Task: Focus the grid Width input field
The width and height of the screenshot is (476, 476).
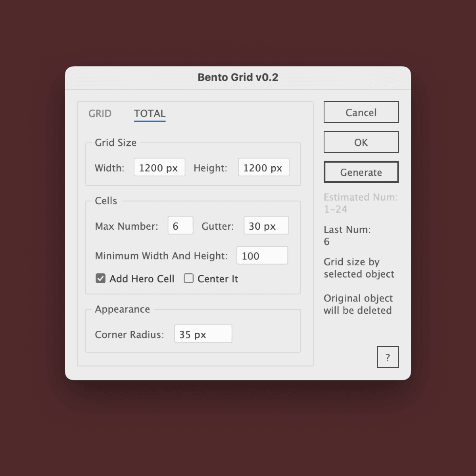Action: pos(159,167)
